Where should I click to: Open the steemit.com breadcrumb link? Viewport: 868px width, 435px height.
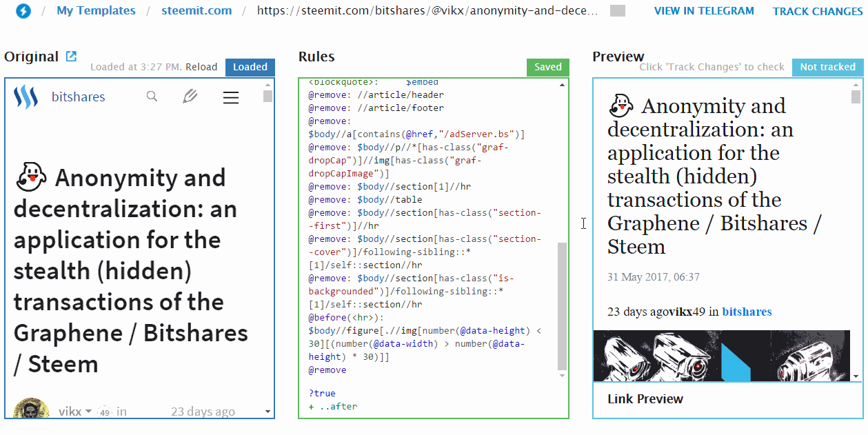tap(196, 11)
